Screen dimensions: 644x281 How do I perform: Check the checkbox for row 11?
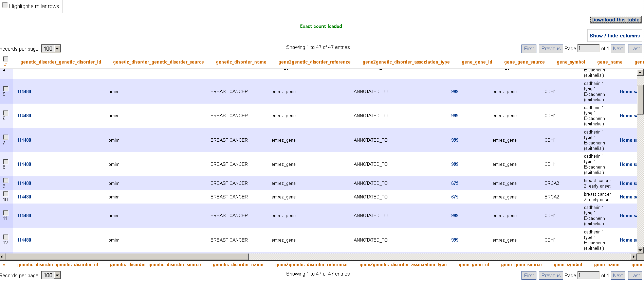[6, 213]
